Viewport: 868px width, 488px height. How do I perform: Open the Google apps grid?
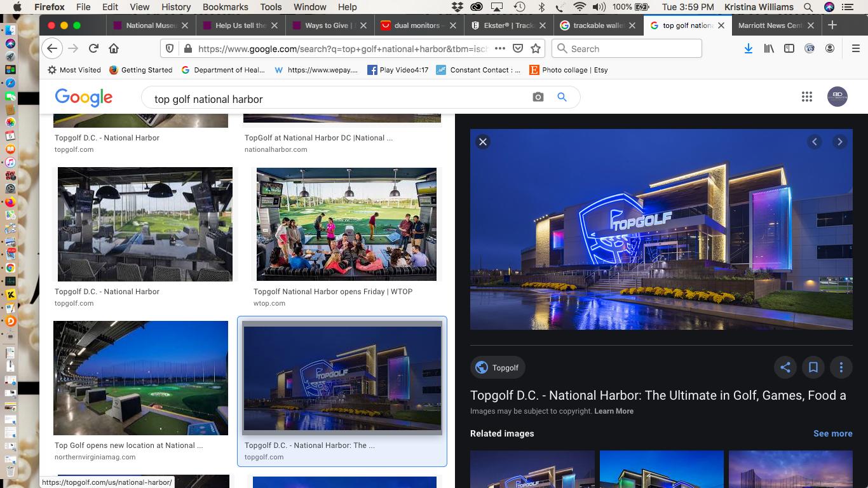pos(807,97)
